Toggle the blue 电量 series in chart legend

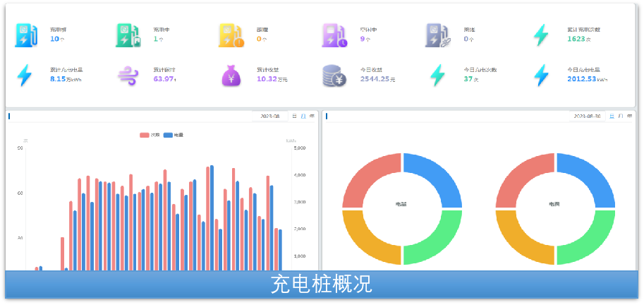174,135
